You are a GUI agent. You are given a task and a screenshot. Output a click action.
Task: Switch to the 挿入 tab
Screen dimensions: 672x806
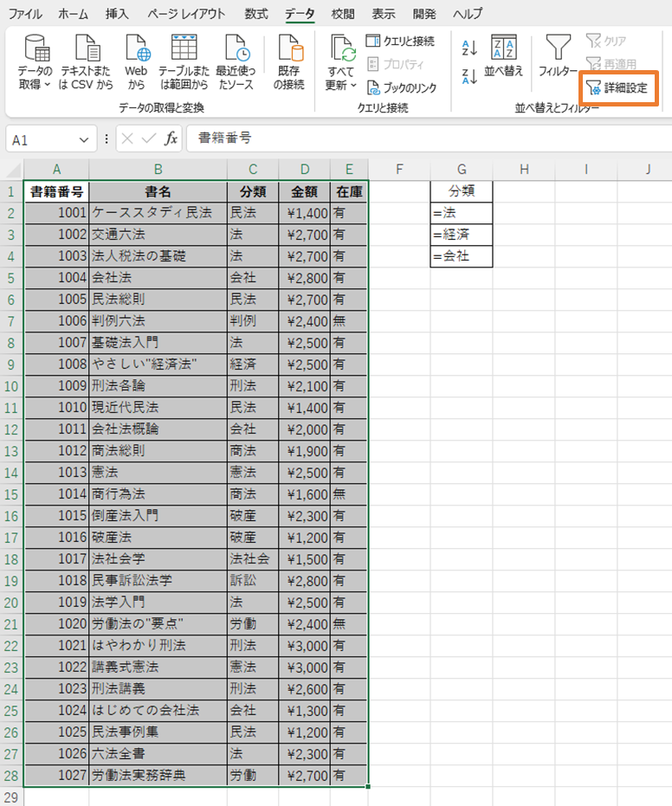point(117,14)
